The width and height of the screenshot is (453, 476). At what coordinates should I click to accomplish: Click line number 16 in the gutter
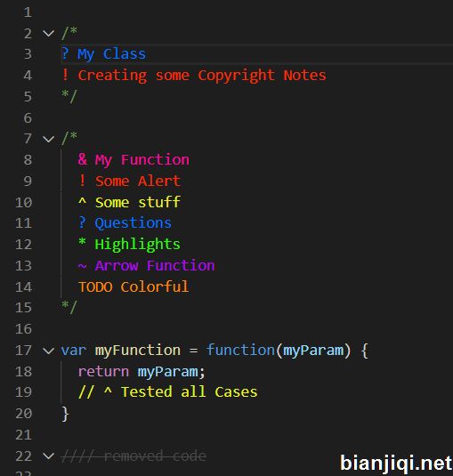coord(23,329)
